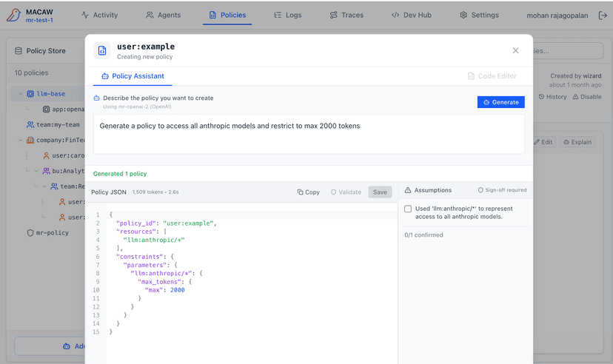Collapse the llm-base tree node

click(20, 94)
